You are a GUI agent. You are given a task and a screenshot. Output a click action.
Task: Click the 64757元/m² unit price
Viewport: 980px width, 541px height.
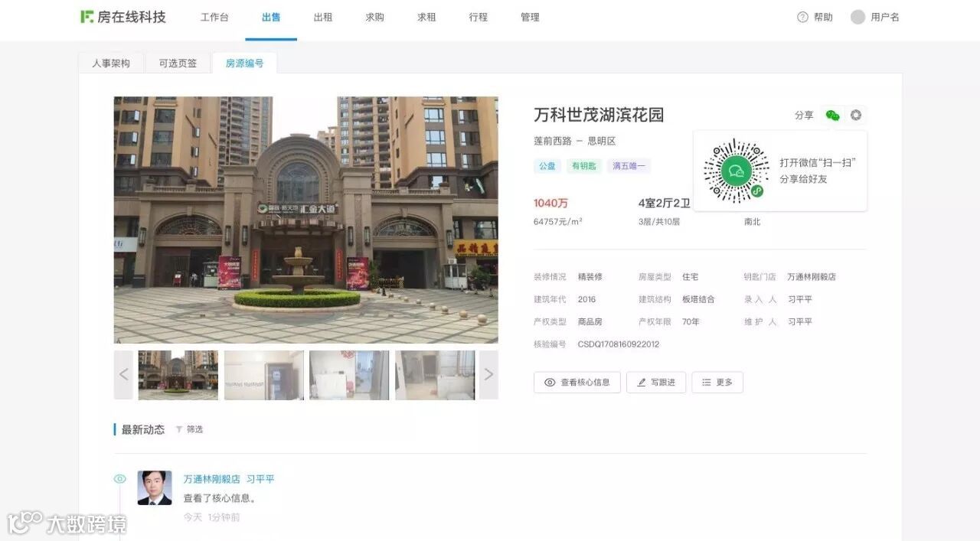tap(558, 222)
